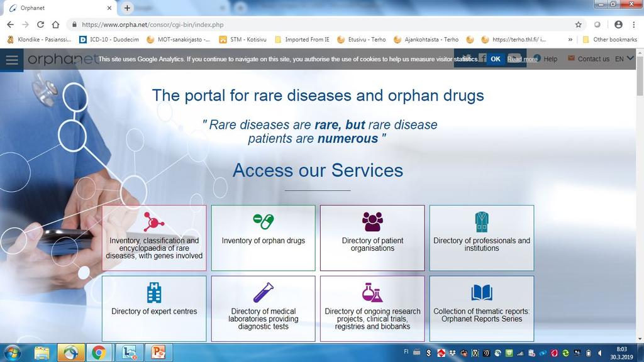Open Windows Explorer from the taskbar
The width and height of the screenshot is (644, 362).
click(42, 353)
